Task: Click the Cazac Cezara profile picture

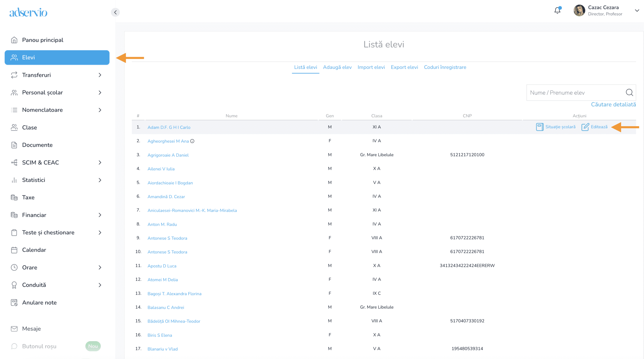Action: pos(579,11)
